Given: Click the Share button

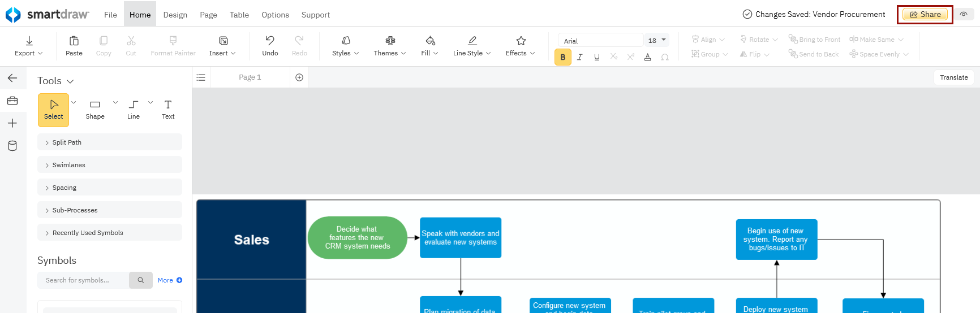Looking at the screenshot, I should [925, 15].
